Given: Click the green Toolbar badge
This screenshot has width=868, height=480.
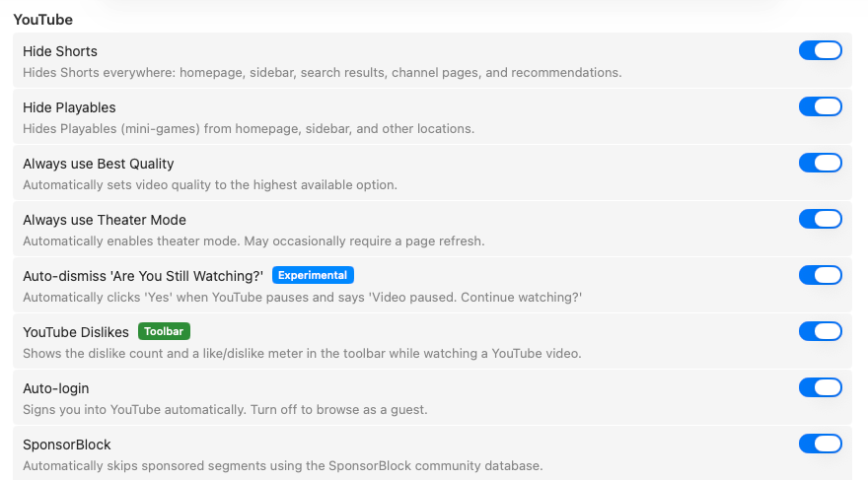Looking at the screenshot, I should pos(164,331).
